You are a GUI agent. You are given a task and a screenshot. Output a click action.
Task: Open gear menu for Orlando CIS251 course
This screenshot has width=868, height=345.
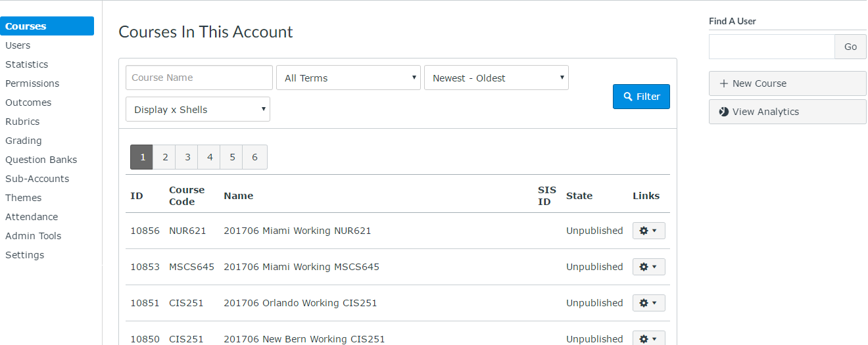tap(648, 303)
